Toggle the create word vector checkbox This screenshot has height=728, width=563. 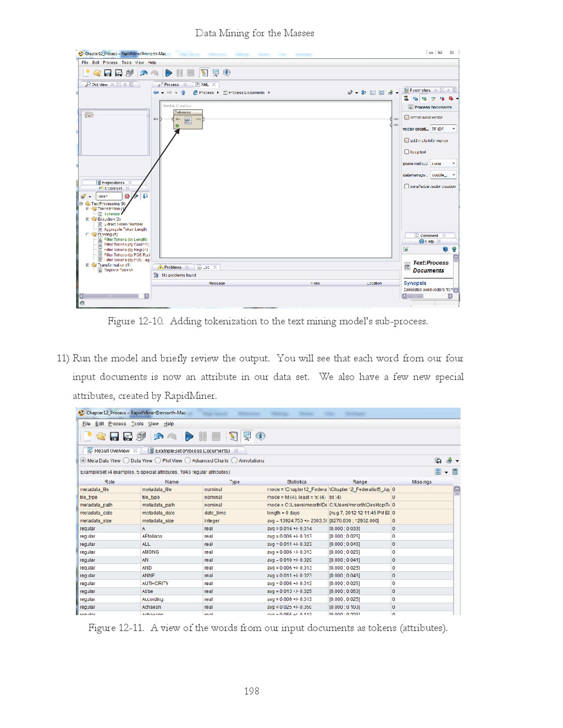click(407, 118)
